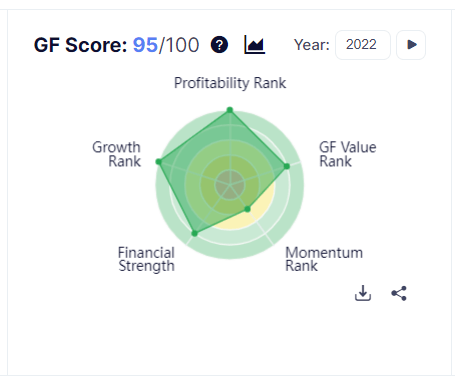Select the Profitability Rank label

(230, 83)
